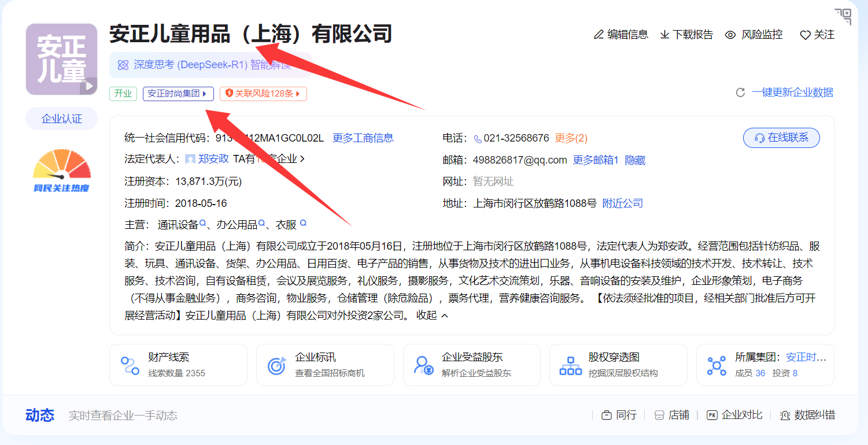The height and width of the screenshot is (445, 868).
Task: Click the 网民关注热度 gauge graphic
Action: click(61, 171)
